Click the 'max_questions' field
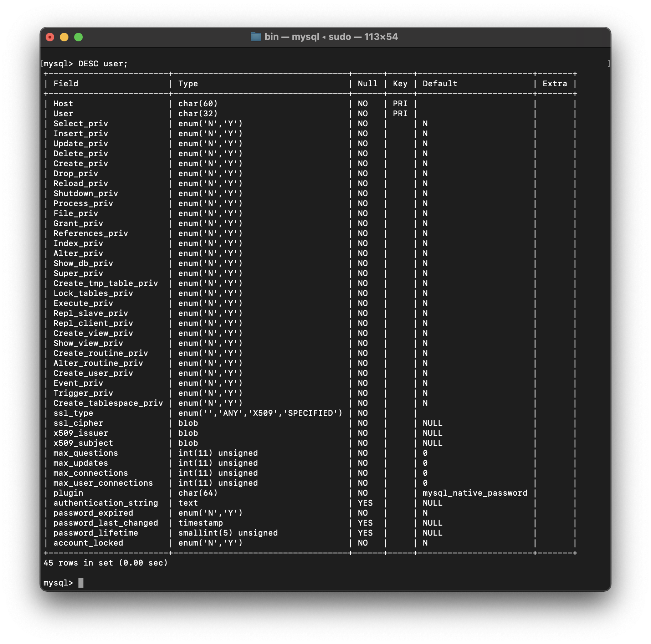 (86, 453)
